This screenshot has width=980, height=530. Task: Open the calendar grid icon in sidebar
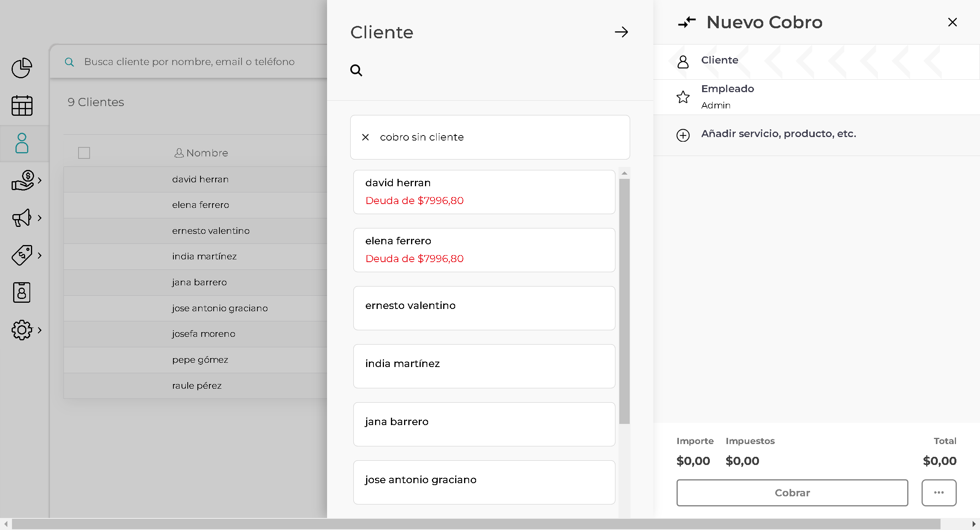(x=22, y=106)
